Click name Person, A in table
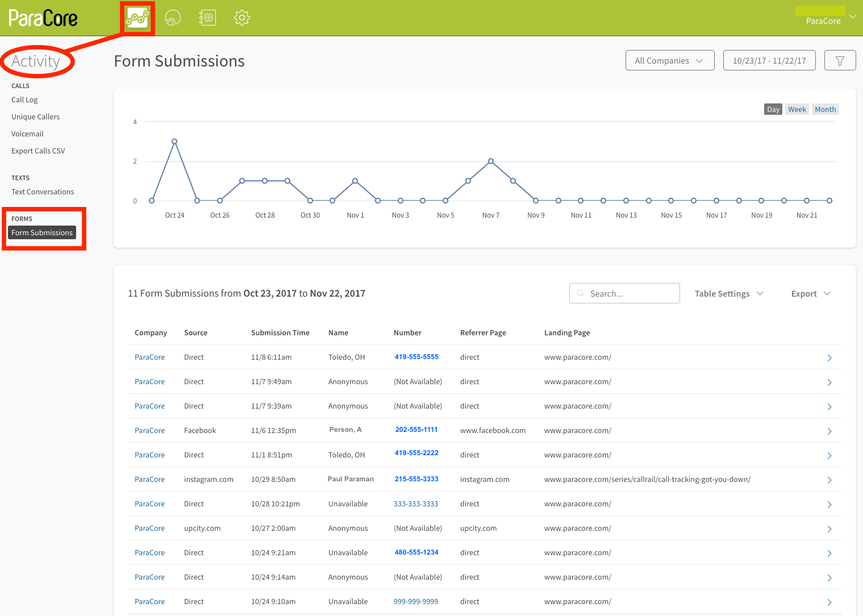Image resolution: width=863 pixels, height=616 pixels. [345, 430]
